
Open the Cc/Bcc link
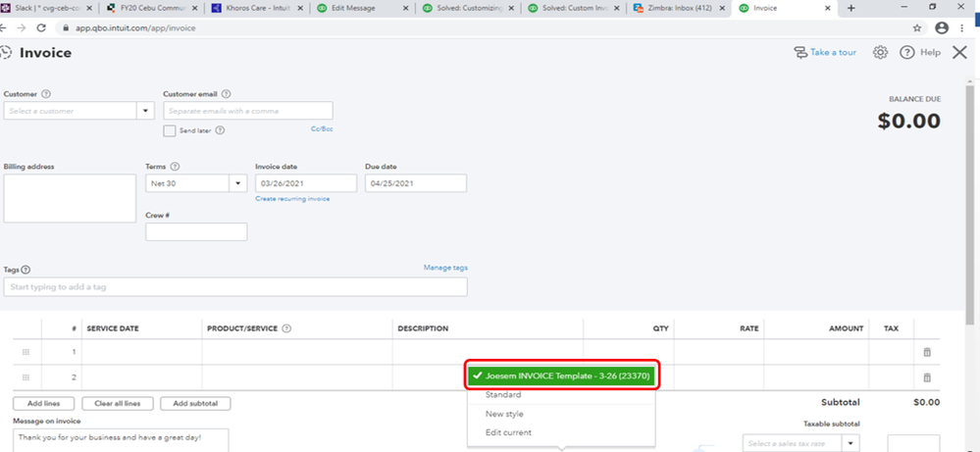322,128
